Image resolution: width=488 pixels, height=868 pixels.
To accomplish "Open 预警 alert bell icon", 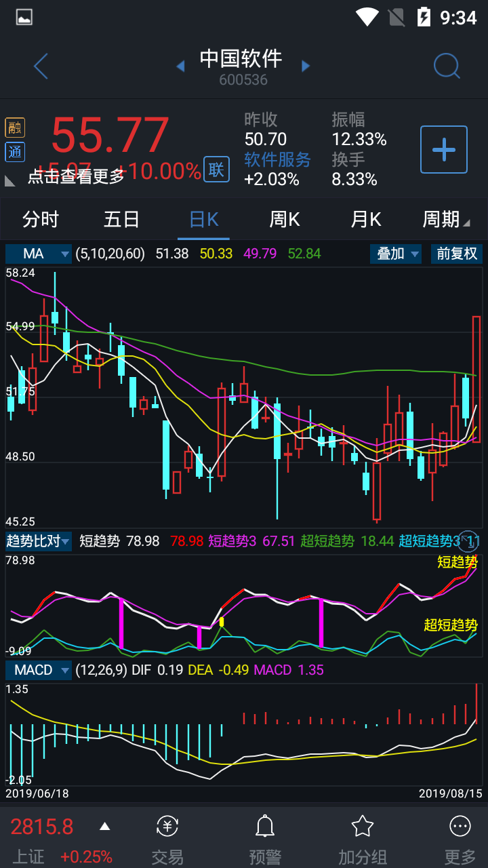I will pyautogui.click(x=265, y=841).
